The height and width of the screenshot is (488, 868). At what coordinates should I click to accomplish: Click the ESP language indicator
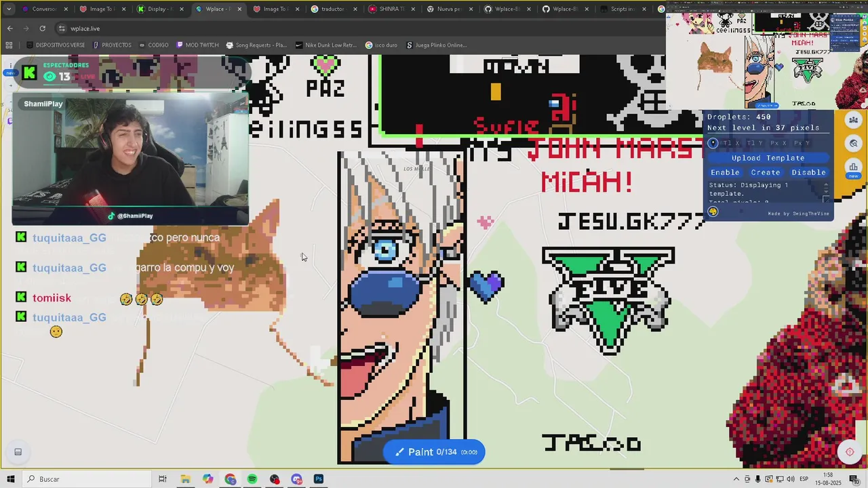pyautogui.click(x=804, y=479)
